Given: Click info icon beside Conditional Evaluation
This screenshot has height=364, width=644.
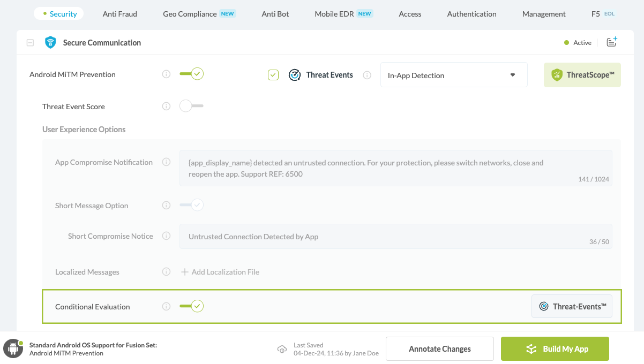Looking at the screenshot, I should 166,307.
